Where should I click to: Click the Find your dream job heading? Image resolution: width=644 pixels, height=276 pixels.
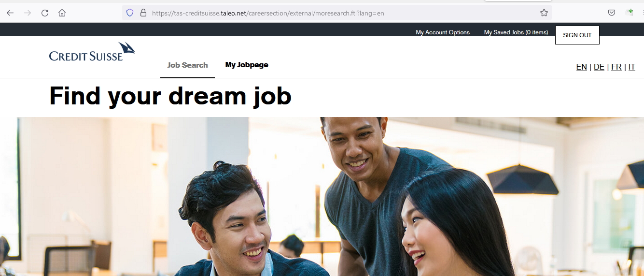(170, 96)
